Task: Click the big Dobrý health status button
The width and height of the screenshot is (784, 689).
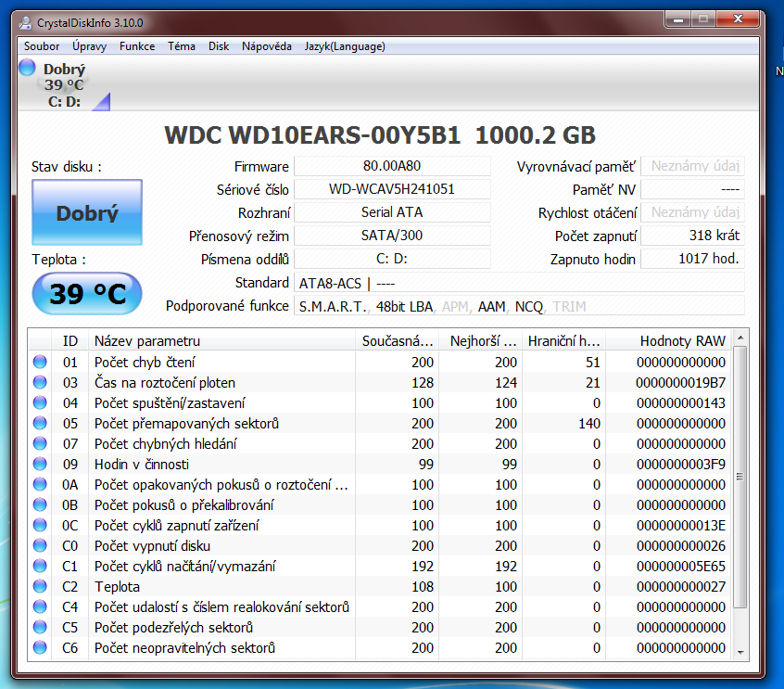Action: click(87, 212)
